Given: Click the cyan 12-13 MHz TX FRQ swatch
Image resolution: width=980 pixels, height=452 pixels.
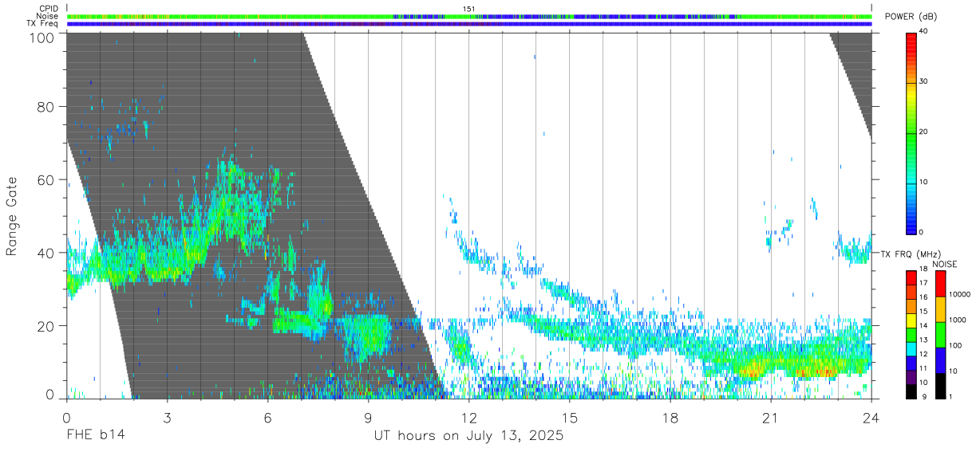Looking at the screenshot, I should (911, 348).
